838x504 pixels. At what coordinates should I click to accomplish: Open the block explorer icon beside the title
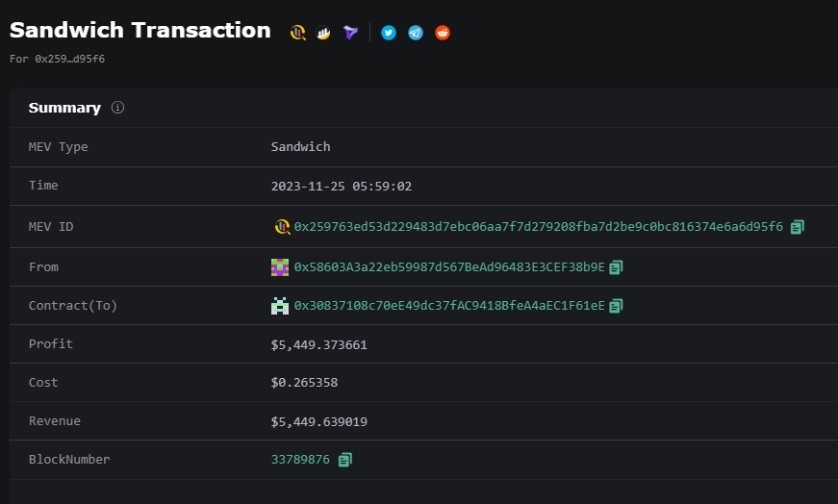point(298,33)
